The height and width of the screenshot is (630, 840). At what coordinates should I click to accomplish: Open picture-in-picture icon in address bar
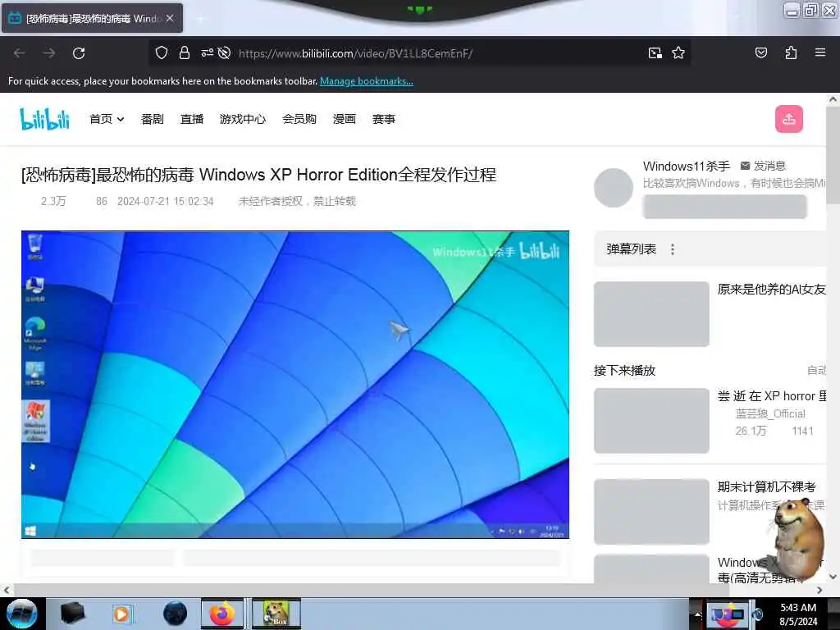tap(655, 52)
